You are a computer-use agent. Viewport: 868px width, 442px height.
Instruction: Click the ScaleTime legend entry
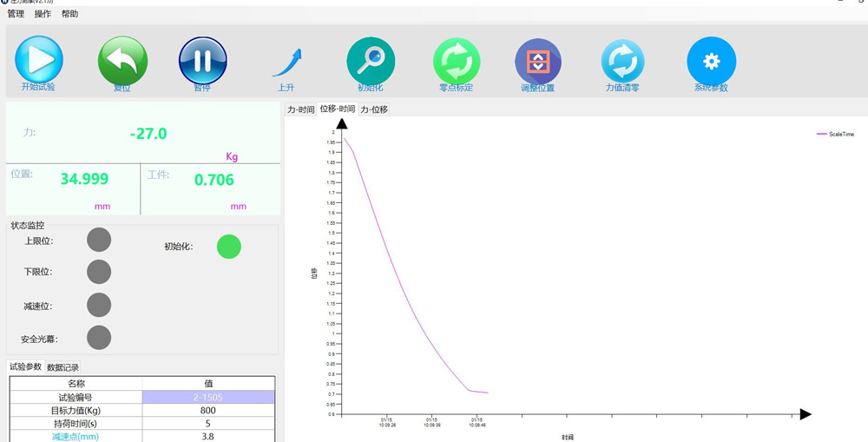point(835,134)
